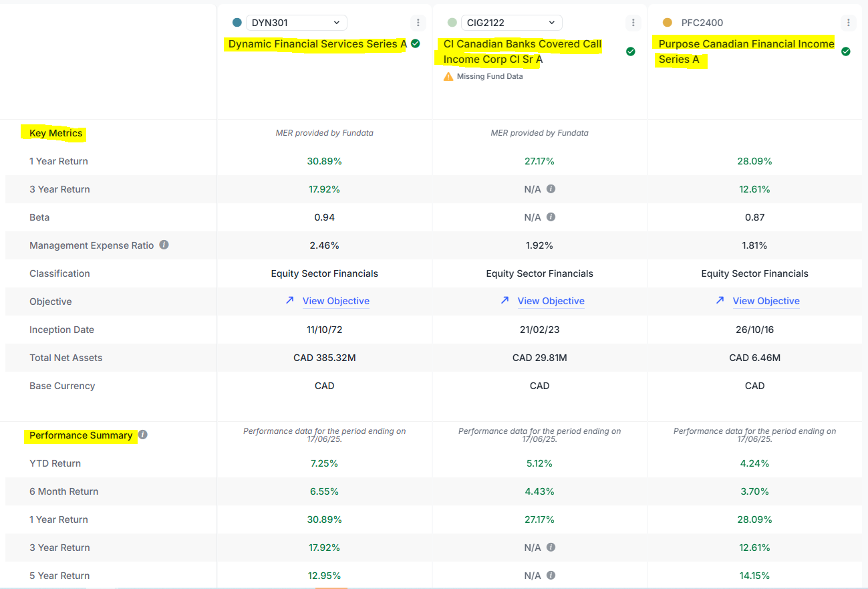This screenshot has width=868, height=589.
Task: Click the teal color dot for DYN301
Action: tap(237, 23)
